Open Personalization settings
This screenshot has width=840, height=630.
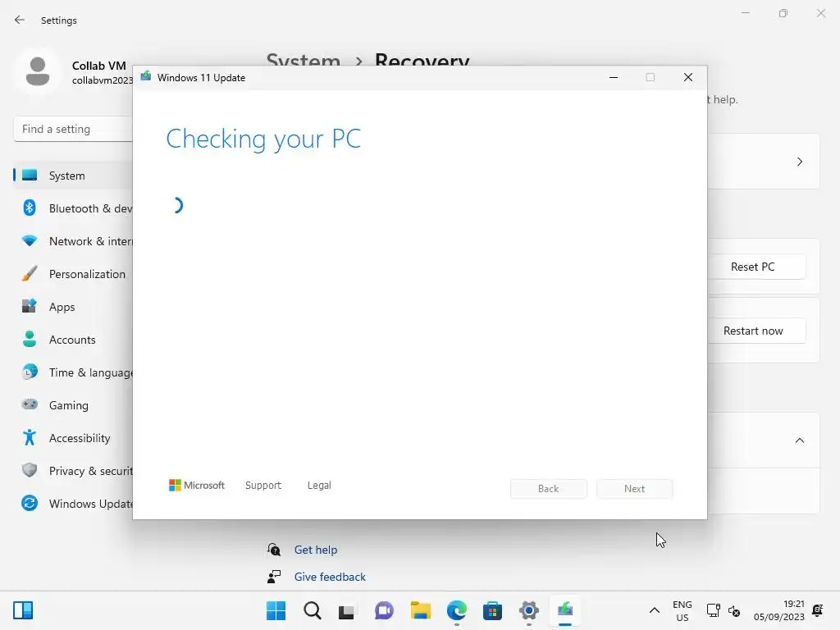click(x=73, y=274)
